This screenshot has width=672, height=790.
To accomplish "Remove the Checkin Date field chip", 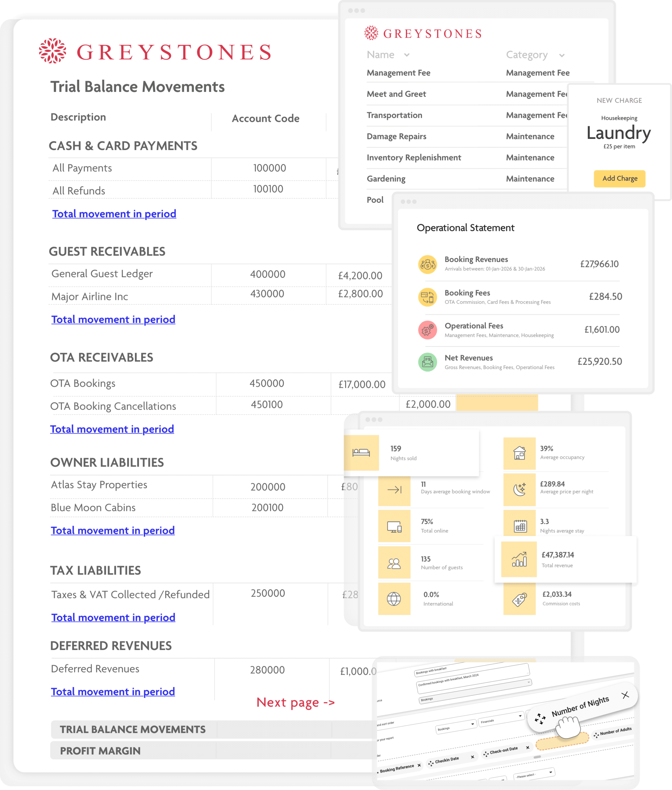I will tap(472, 757).
